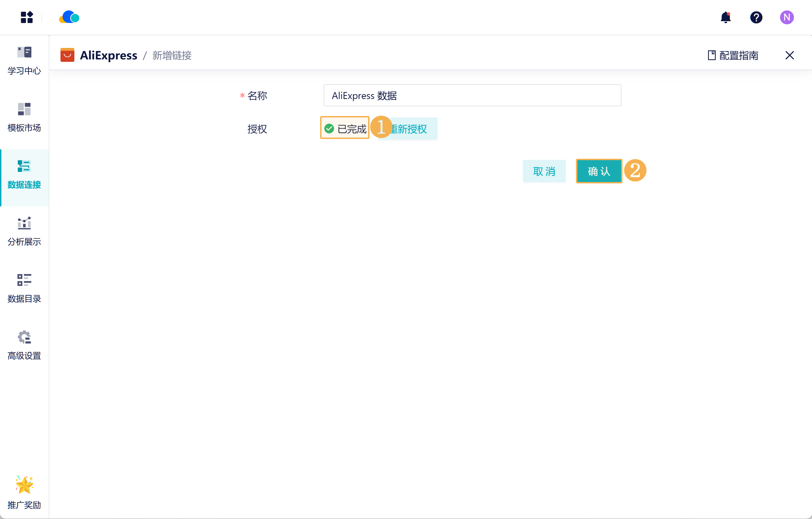Open the 配置指南 guide

(x=733, y=56)
